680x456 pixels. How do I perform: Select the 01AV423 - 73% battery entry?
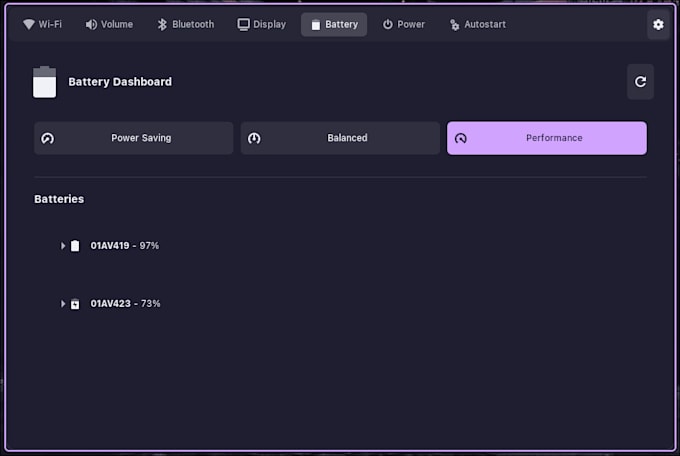125,304
